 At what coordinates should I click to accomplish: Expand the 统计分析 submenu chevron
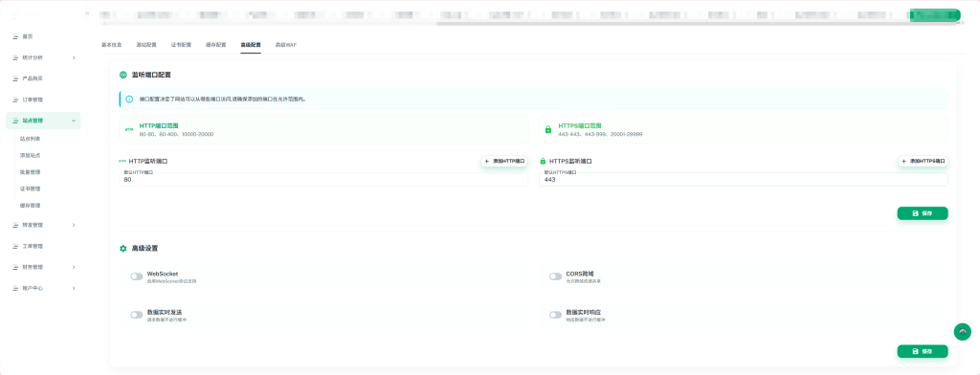74,57
